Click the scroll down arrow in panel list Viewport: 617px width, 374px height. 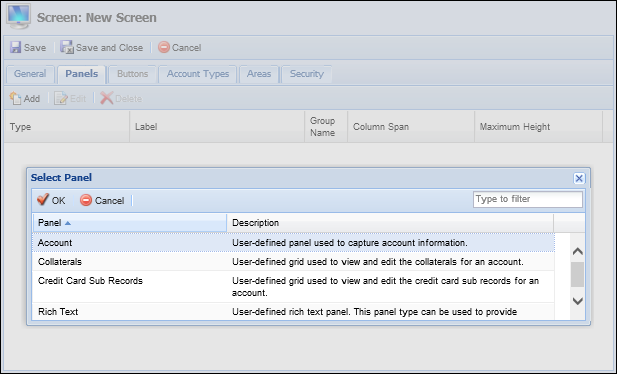578,301
